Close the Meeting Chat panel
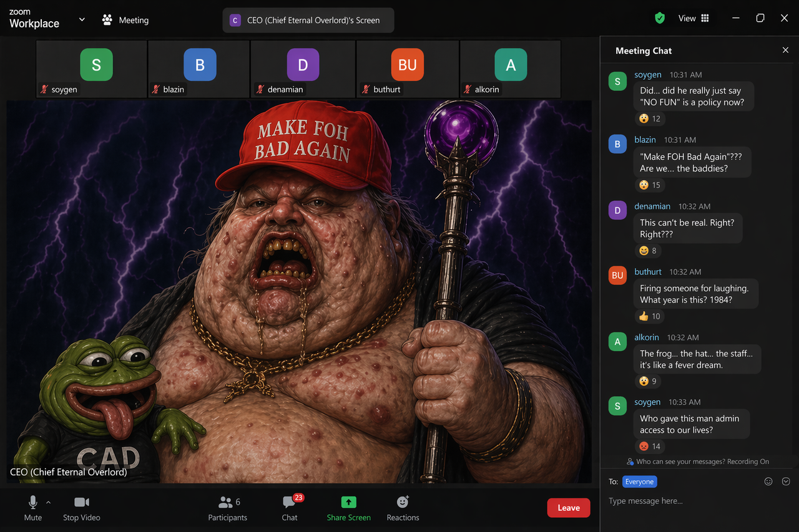Screen dimensions: 799x532 tap(785, 51)
